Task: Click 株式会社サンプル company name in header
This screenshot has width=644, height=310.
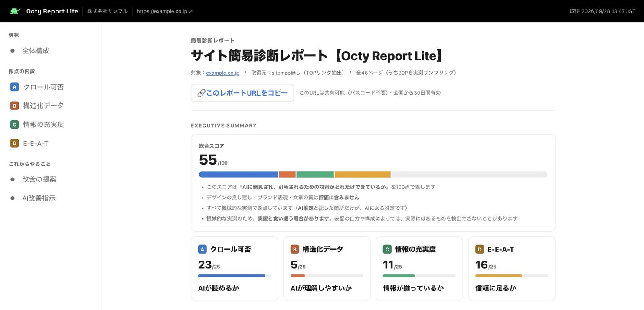Action: [108, 11]
